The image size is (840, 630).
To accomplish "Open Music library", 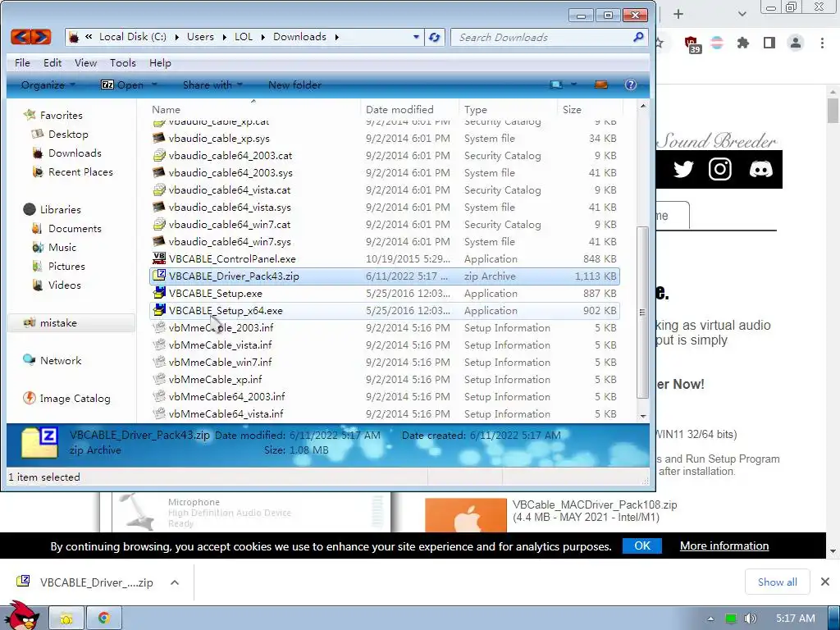I will (62, 247).
